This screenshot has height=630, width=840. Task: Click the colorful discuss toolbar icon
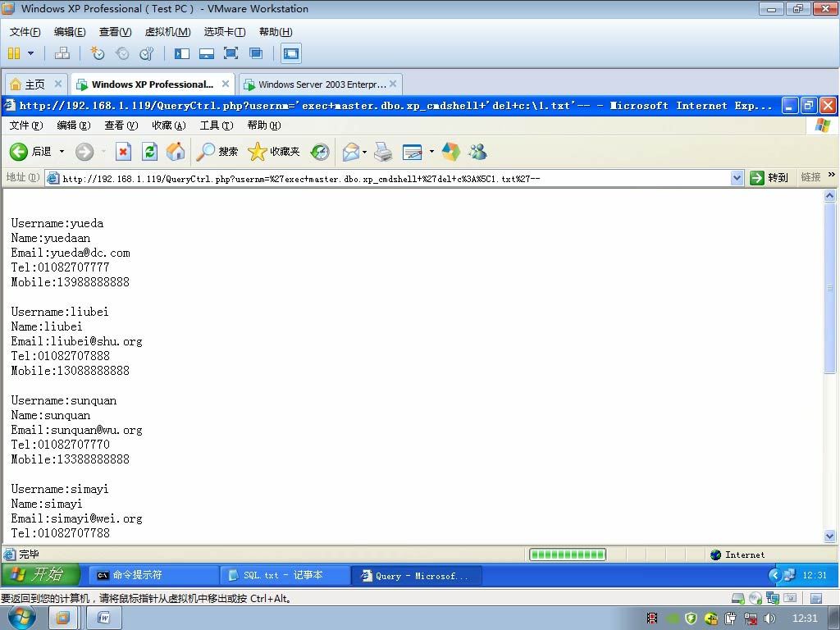click(x=451, y=152)
